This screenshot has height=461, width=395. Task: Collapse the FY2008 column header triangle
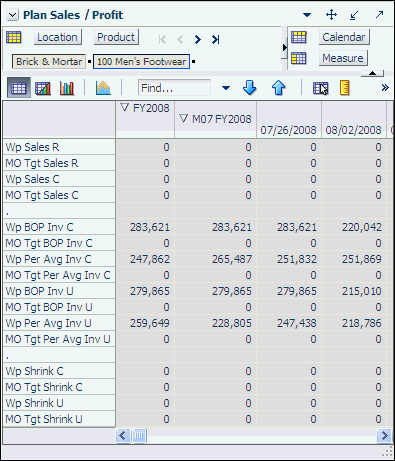pyautogui.click(x=124, y=107)
